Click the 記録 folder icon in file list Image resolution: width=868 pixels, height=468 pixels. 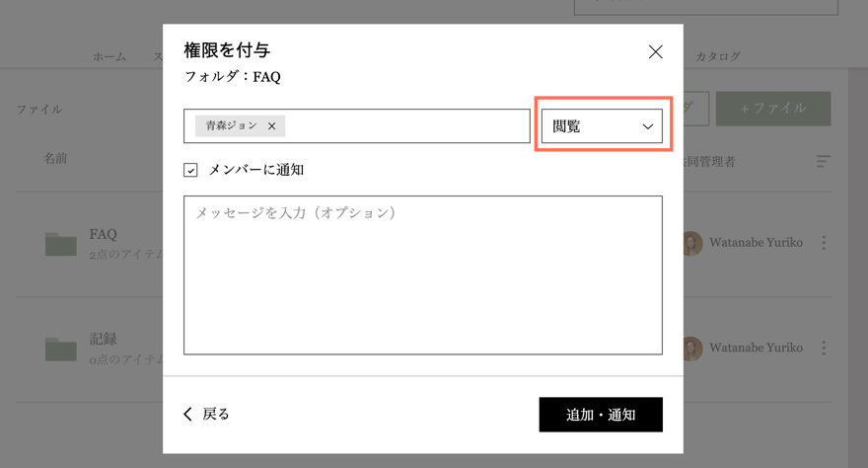click(x=61, y=350)
